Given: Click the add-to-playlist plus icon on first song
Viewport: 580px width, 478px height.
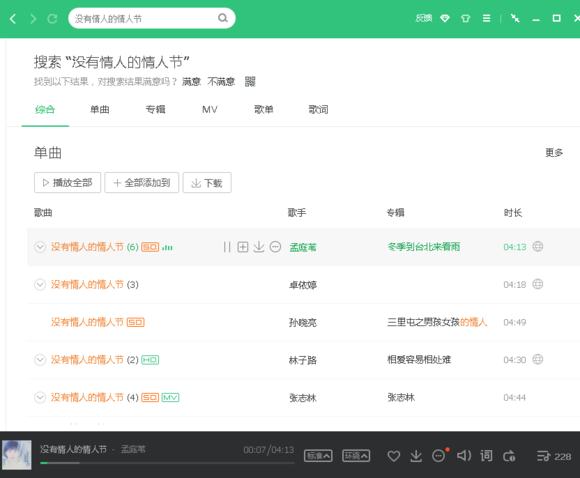Looking at the screenshot, I should point(243,247).
